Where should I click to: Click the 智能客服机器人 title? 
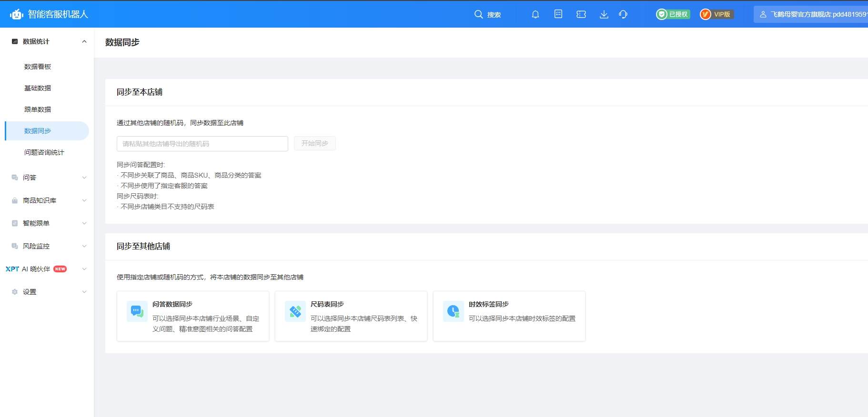tap(58, 14)
